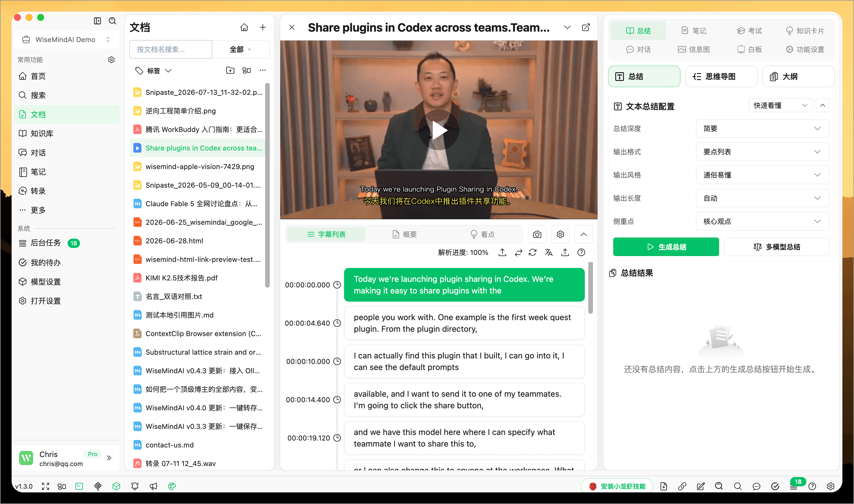Click the green 生成总结 button
854x504 pixels.
(666, 247)
